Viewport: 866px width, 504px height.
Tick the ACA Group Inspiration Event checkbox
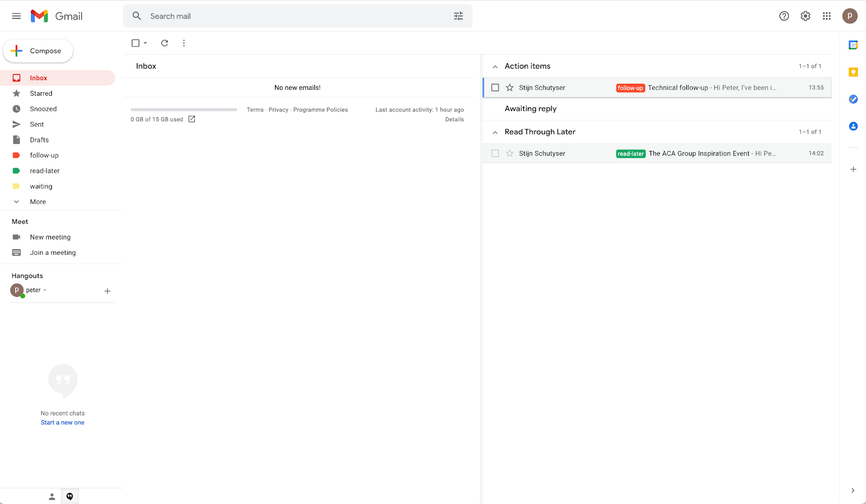click(x=495, y=154)
